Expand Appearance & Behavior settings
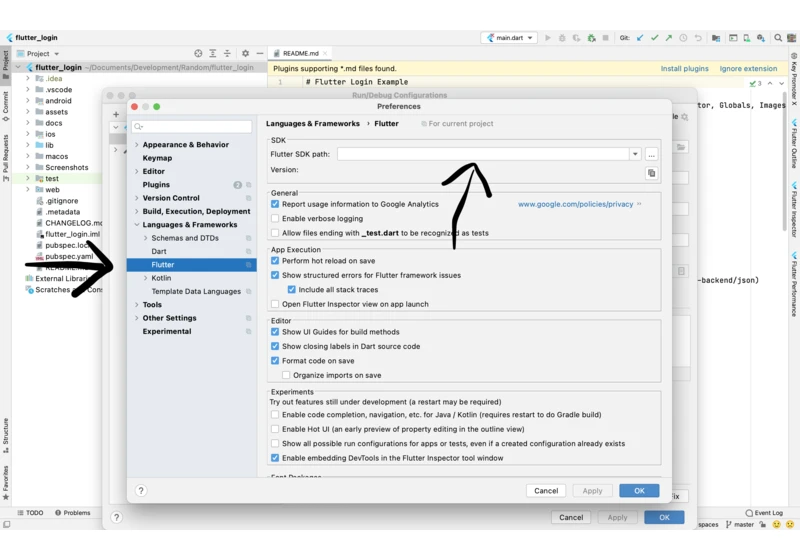 [x=137, y=145]
